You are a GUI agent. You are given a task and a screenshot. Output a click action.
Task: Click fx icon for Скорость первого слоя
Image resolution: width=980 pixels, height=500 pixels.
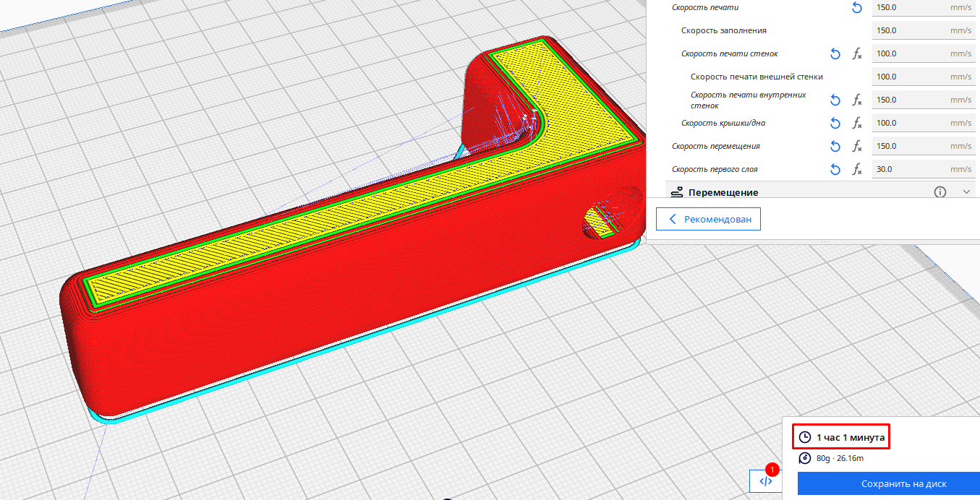(857, 169)
